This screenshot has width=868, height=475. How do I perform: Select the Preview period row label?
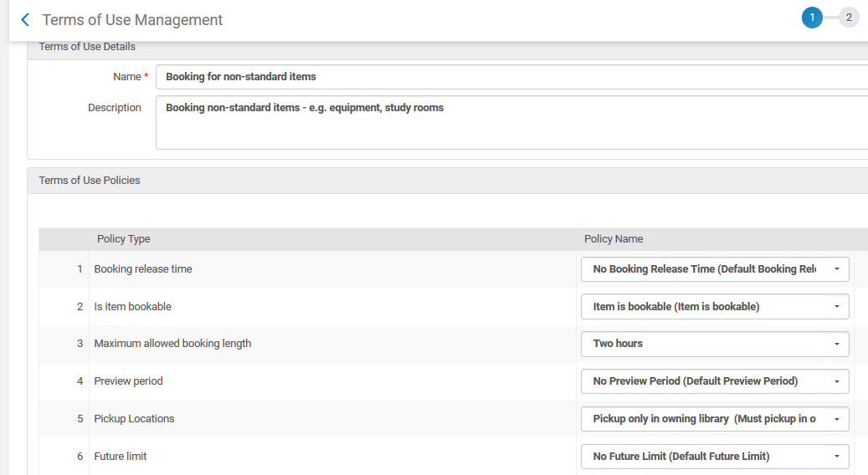pyautogui.click(x=128, y=381)
